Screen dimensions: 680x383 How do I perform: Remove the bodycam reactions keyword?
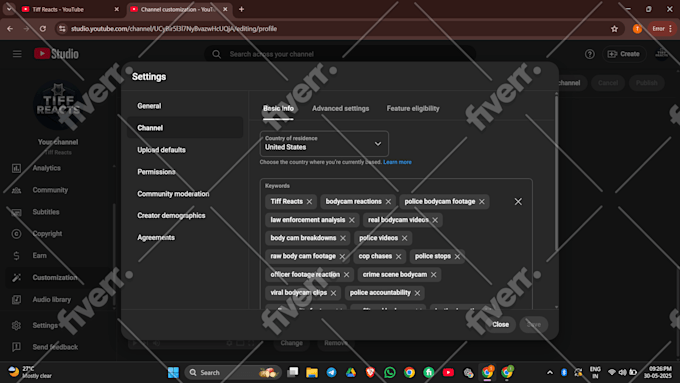click(x=388, y=202)
